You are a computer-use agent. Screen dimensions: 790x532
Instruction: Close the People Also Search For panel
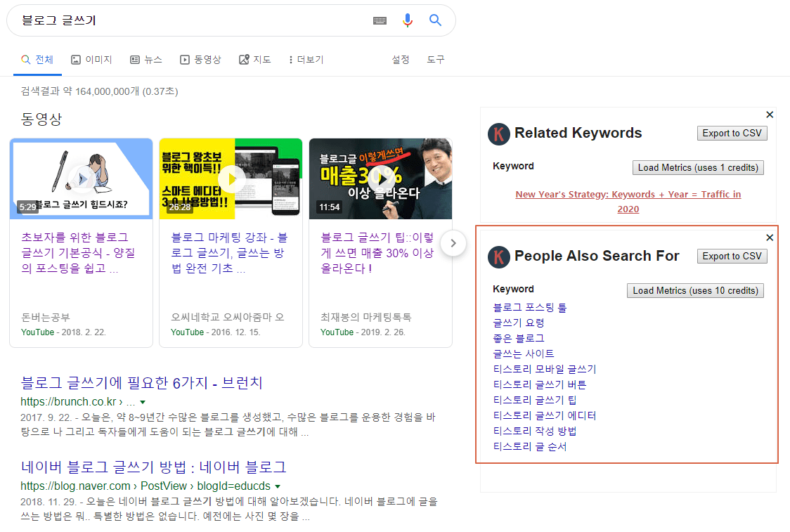pos(770,238)
